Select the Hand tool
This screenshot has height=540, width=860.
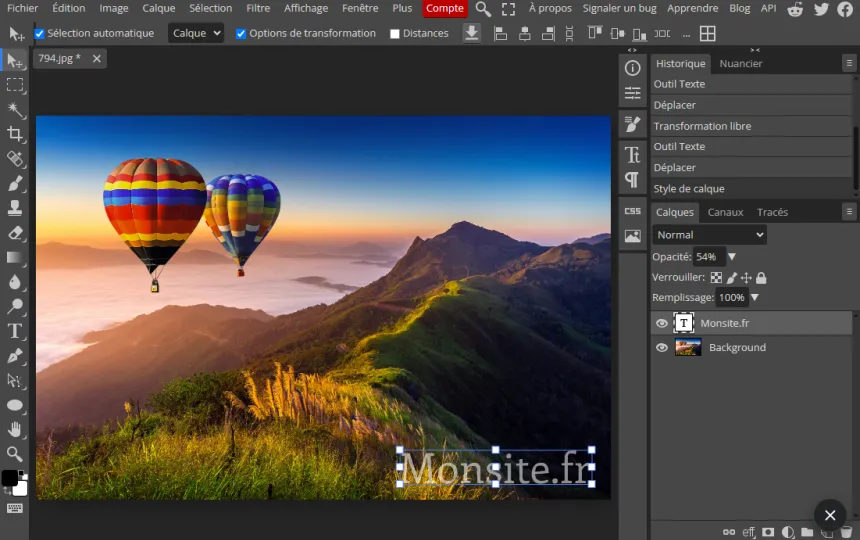[x=15, y=429]
